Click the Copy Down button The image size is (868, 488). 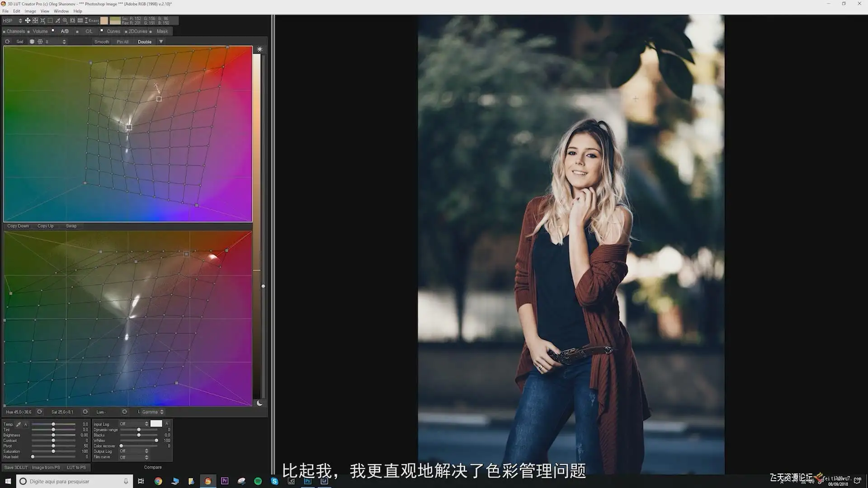[18, 226]
